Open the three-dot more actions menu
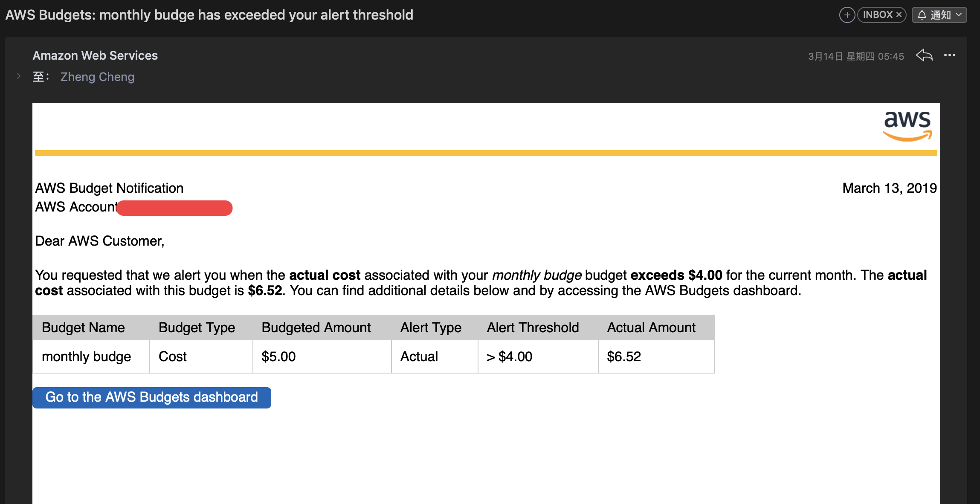 [x=949, y=55]
